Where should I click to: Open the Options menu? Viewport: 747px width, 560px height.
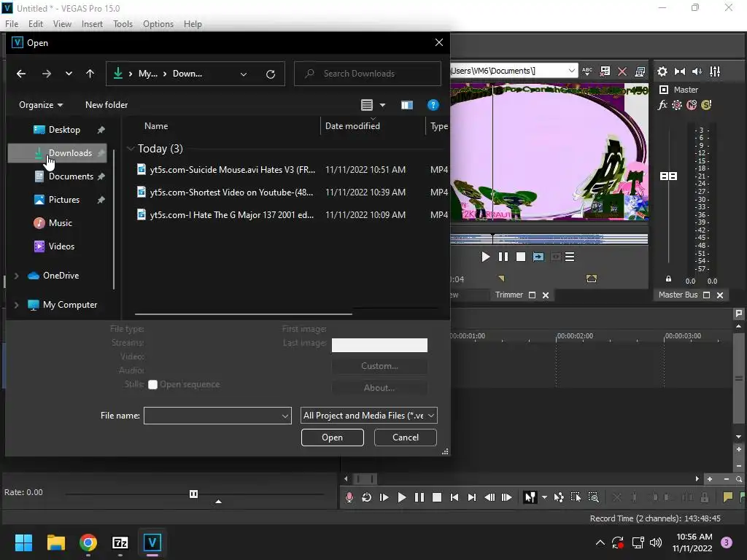[158, 24]
